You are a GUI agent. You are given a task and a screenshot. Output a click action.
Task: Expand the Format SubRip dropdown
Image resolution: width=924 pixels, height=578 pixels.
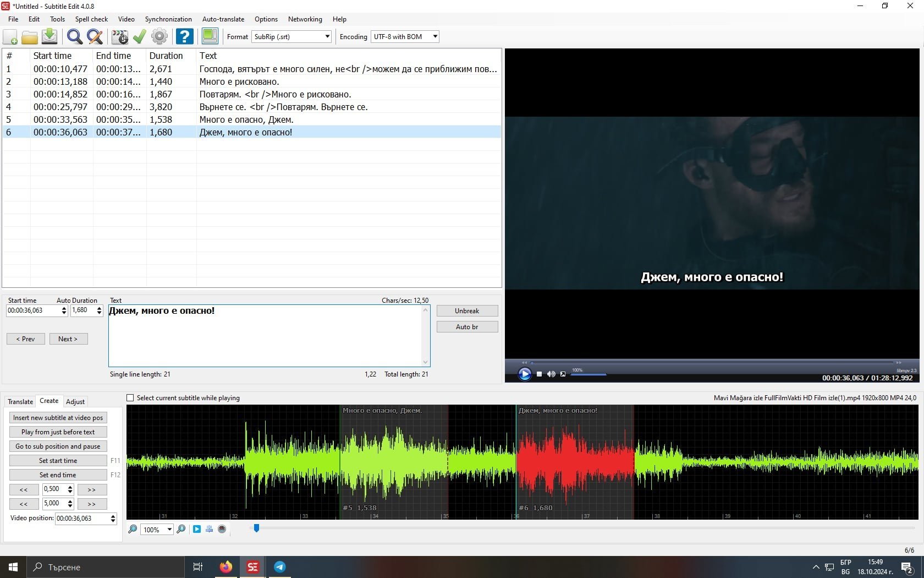point(327,37)
